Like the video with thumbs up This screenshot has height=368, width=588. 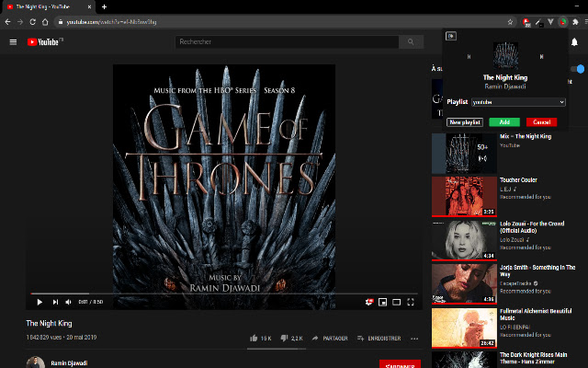(254, 339)
